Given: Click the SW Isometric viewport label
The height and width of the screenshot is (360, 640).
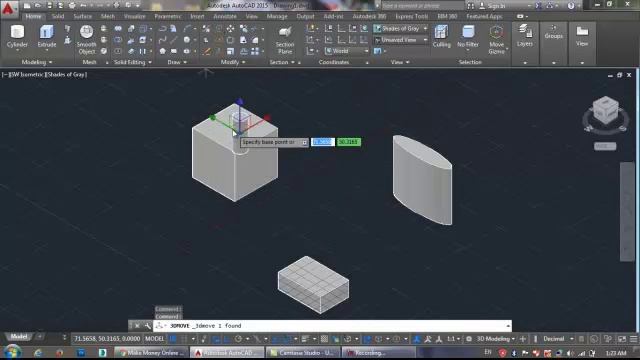Looking at the screenshot, I should pyautogui.click(x=27, y=75).
